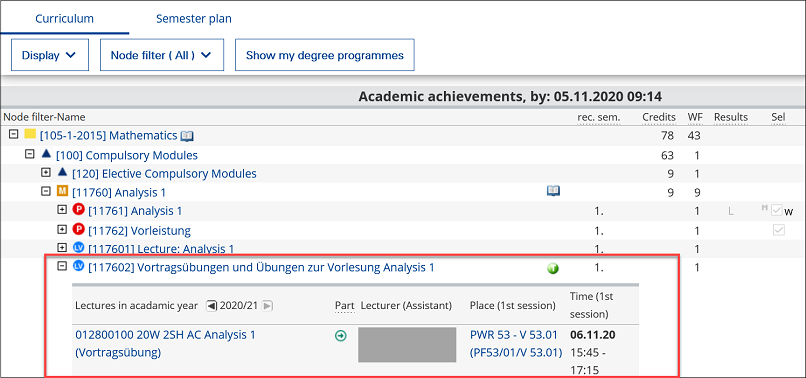This screenshot has height=378, width=806.
Task: Open module handbook book icon in Analysis 1 row
Action: coord(553,191)
